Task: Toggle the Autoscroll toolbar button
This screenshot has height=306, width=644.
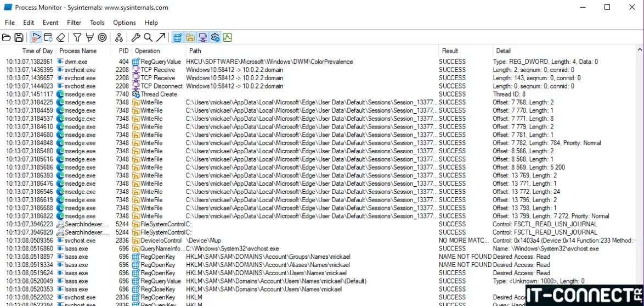Action: click(48, 37)
